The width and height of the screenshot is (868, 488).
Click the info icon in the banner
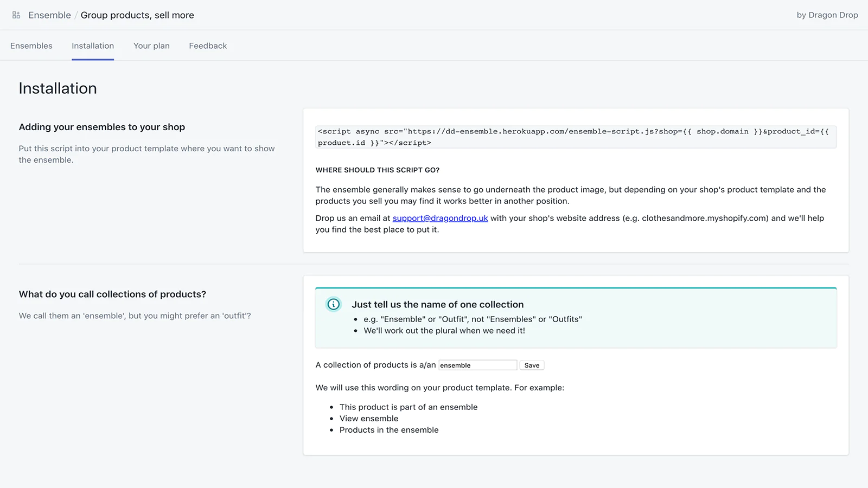point(334,304)
